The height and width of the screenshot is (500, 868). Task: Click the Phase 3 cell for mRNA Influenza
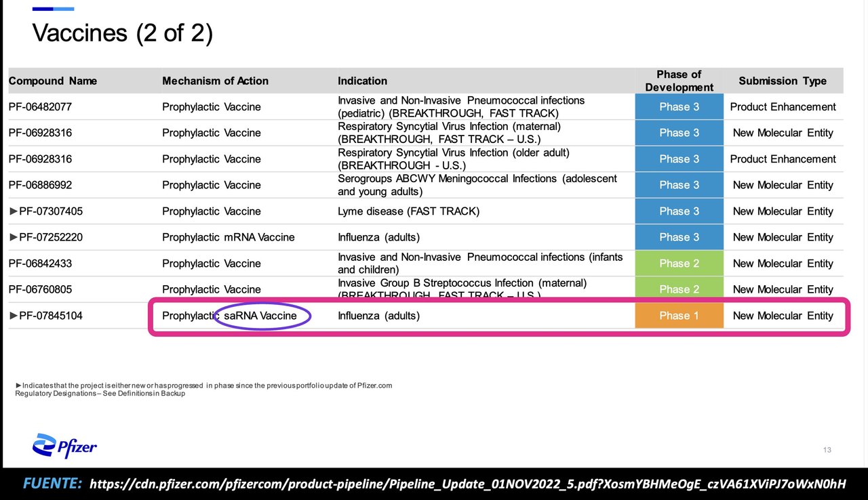point(679,237)
